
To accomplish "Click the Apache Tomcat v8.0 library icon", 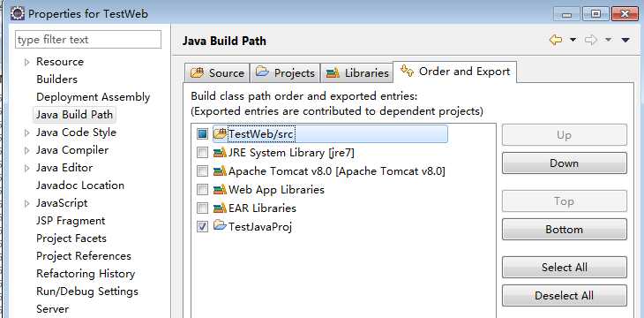I will pyautogui.click(x=221, y=170).
